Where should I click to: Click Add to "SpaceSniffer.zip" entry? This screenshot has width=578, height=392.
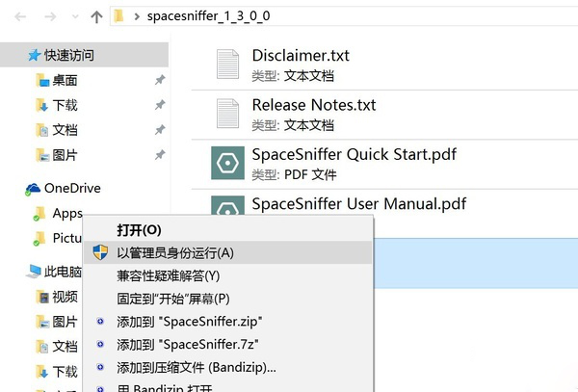(x=189, y=321)
